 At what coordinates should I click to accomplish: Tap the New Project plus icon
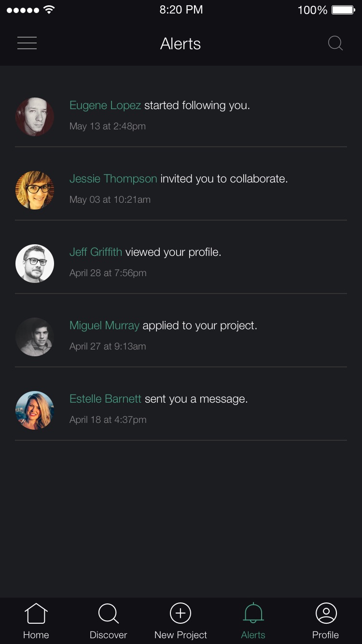point(181,613)
